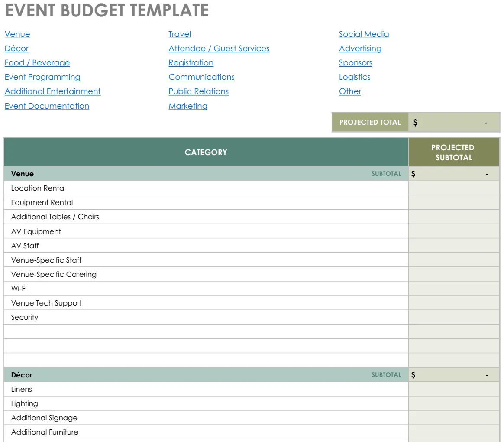Click the Linens row
Image resolution: width=504 pixels, height=442 pixels.
coord(206,389)
